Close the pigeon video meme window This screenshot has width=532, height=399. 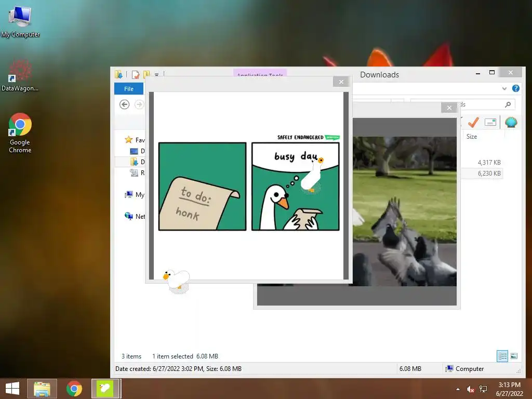[449, 108]
